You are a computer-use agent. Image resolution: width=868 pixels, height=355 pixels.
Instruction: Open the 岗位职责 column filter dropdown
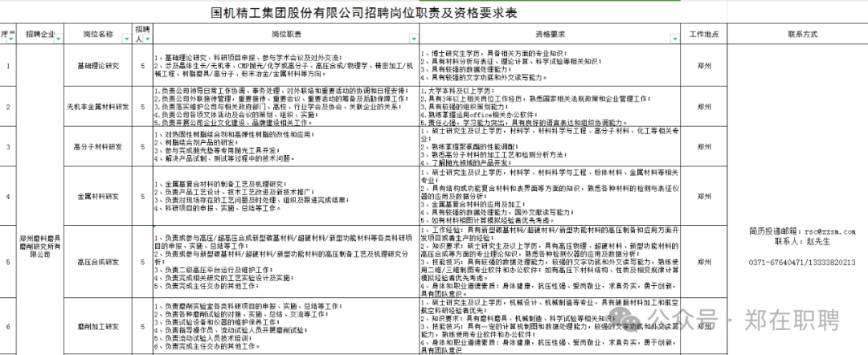414,39
